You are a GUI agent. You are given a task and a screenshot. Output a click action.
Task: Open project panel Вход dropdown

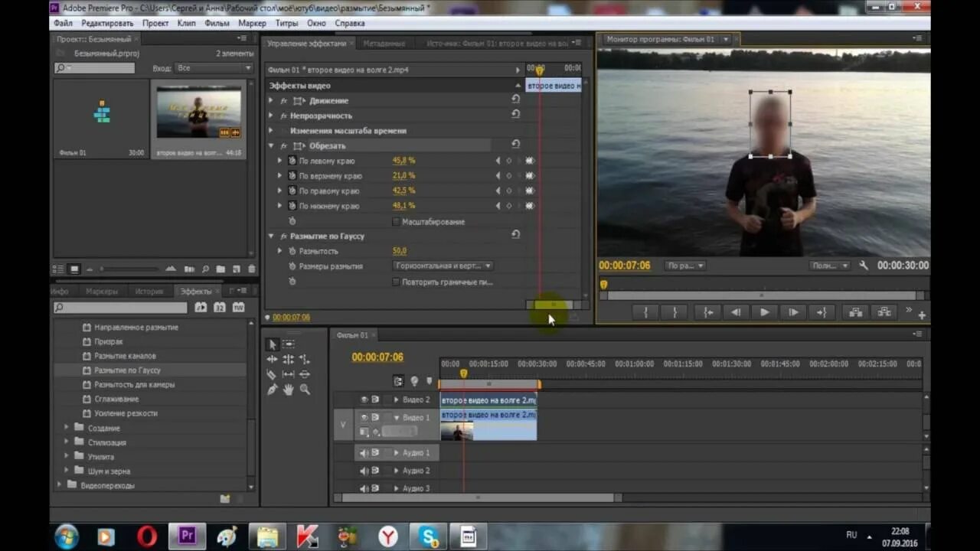[x=214, y=68]
